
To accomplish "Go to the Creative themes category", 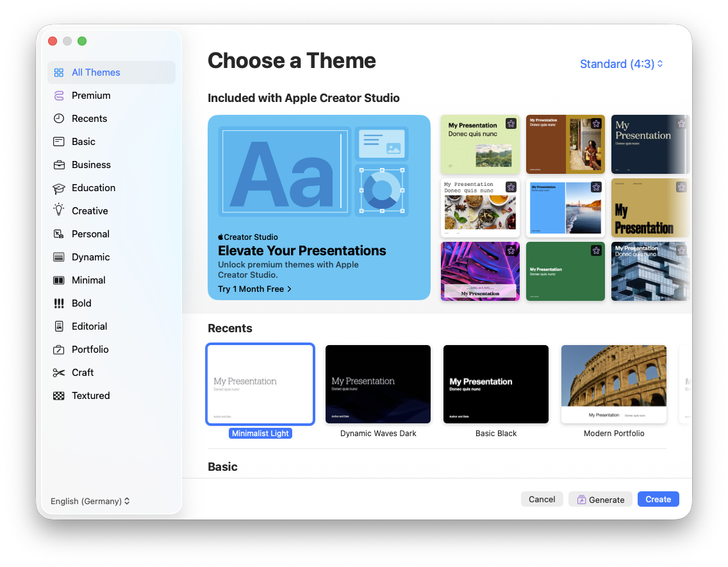I will pos(112,211).
